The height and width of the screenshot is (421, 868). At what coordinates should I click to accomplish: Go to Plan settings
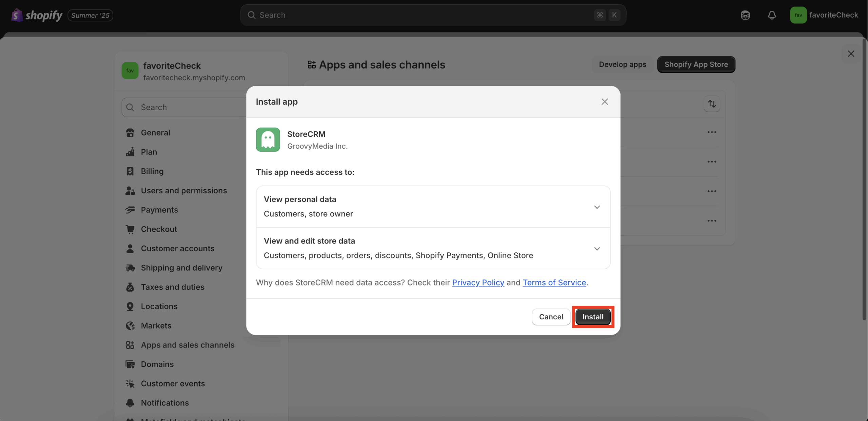[149, 152]
